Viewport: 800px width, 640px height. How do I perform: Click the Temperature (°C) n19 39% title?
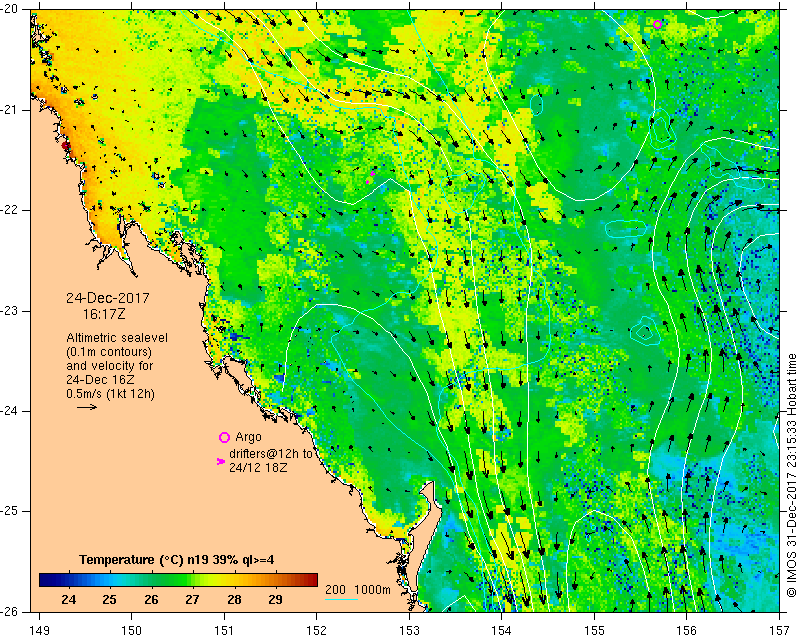177,560
